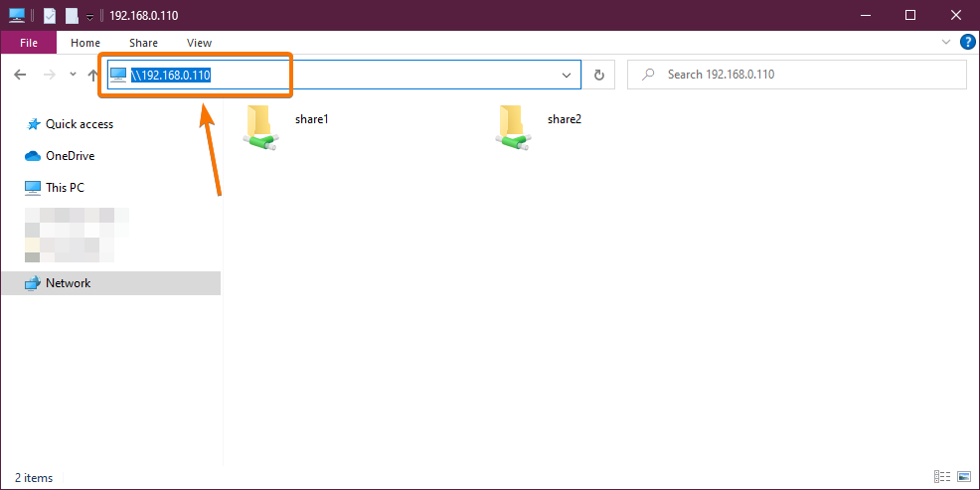Switch to the View ribbon tab
This screenshot has width=980, height=490.
(200, 43)
